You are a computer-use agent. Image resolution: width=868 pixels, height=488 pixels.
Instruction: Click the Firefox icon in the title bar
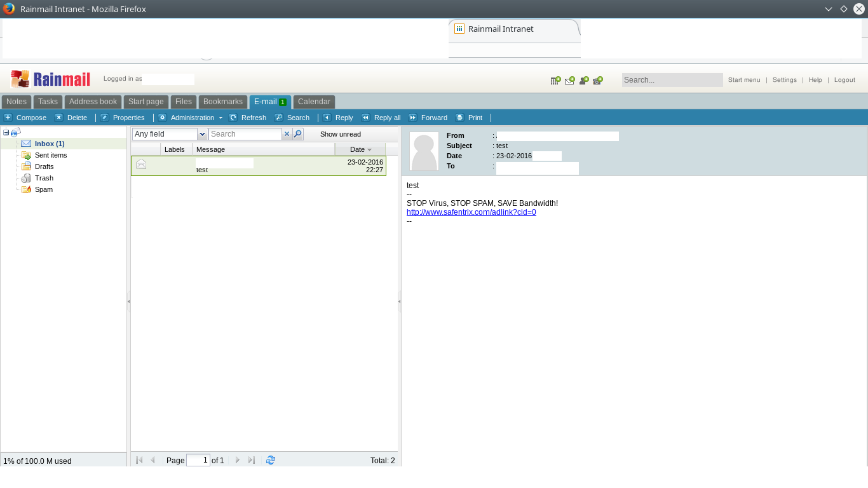[x=9, y=9]
